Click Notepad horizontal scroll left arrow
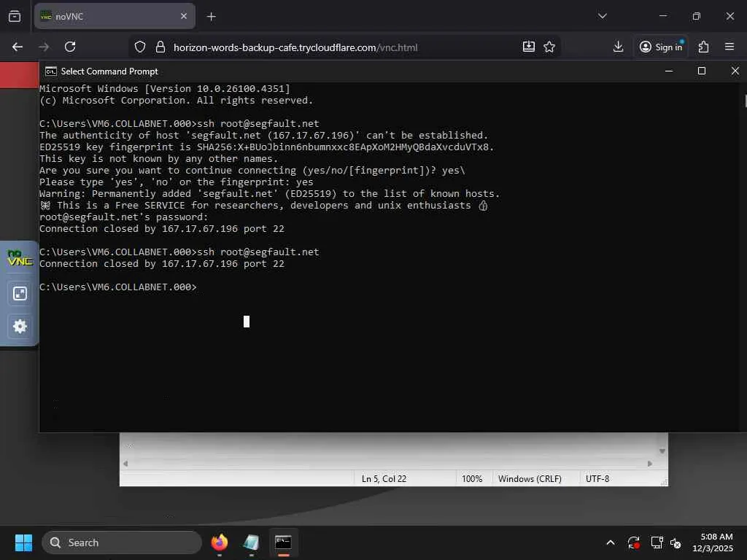Image resolution: width=747 pixels, height=560 pixels. 125,463
